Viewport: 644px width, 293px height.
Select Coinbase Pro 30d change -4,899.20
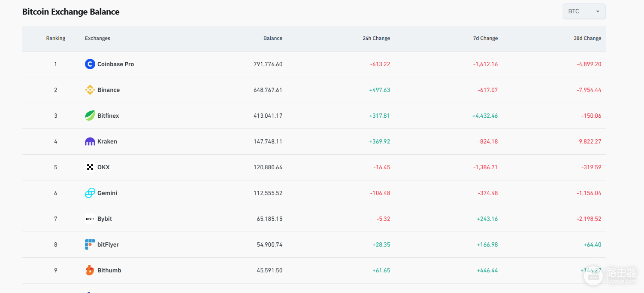(x=589, y=64)
